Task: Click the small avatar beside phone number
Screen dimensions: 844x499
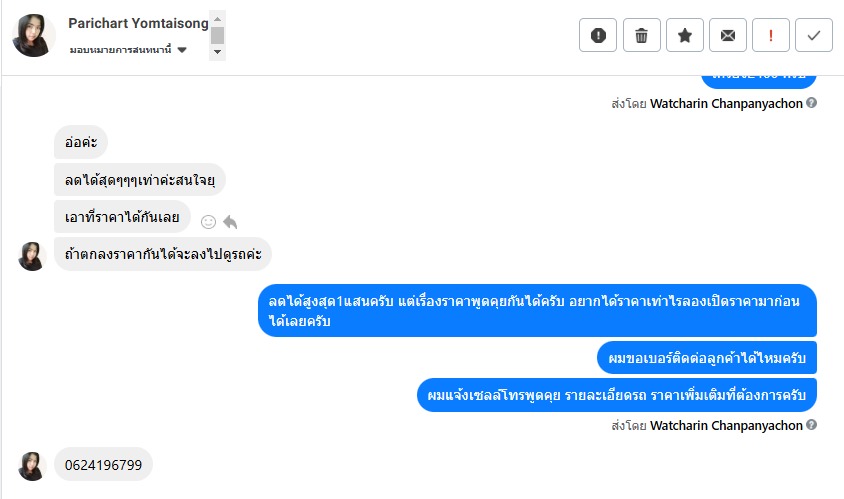Action: 32,465
